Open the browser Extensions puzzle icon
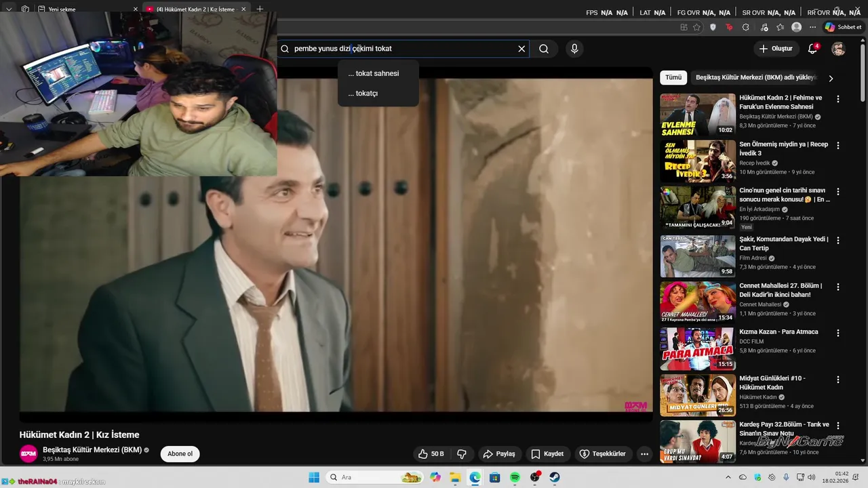Viewport: 868px width, 488px height. pos(746,27)
